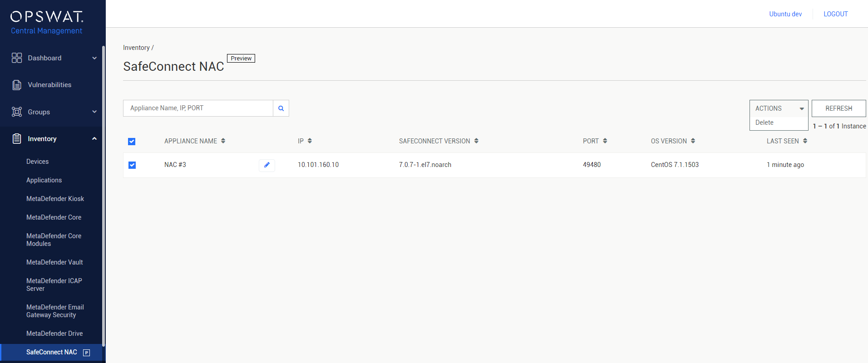Click the Inventory breadcrumb link
The image size is (868, 363).
pyautogui.click(x=136, y=48)
